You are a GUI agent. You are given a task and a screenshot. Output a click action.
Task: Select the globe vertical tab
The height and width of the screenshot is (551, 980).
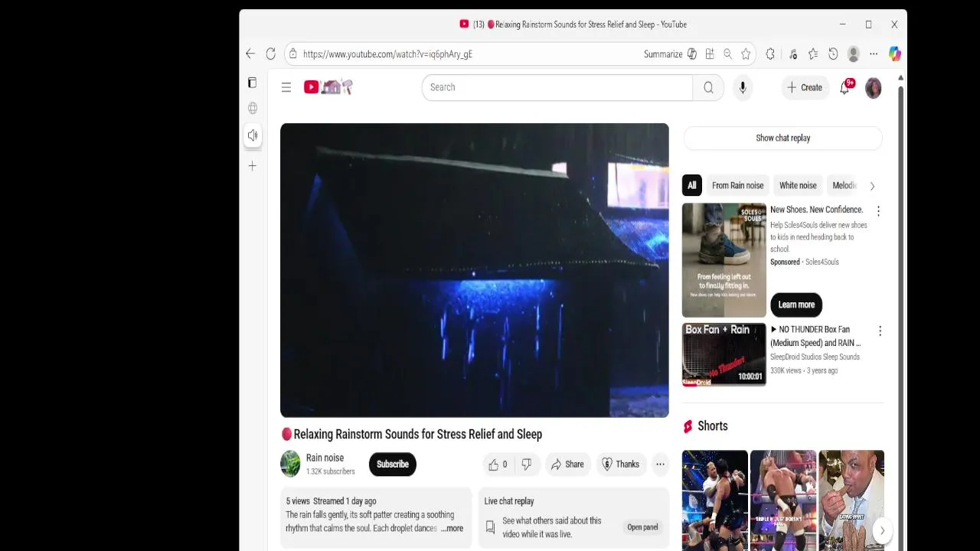coord(252,108)
